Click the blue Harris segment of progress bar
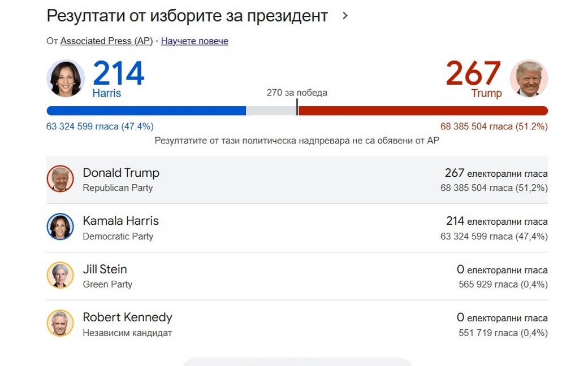This screenshot has width=588, height=366. (146, 111)
